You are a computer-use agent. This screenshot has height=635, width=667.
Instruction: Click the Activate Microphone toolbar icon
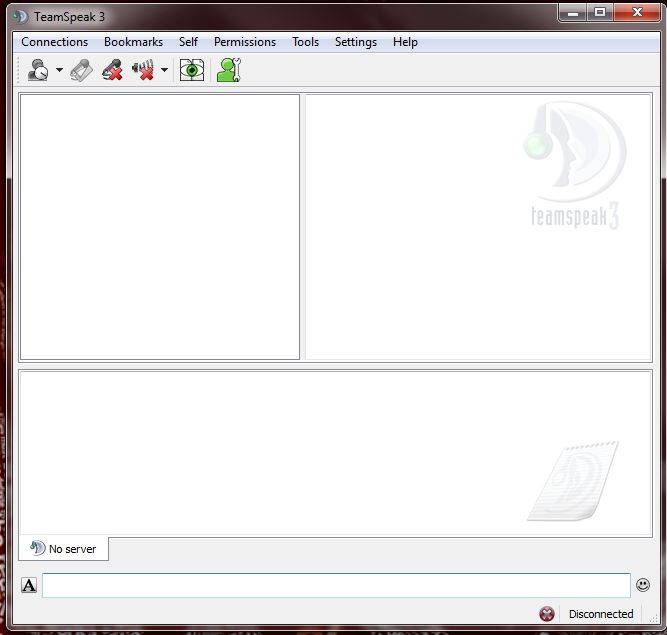pyautogui.click(x=81, y=70)
